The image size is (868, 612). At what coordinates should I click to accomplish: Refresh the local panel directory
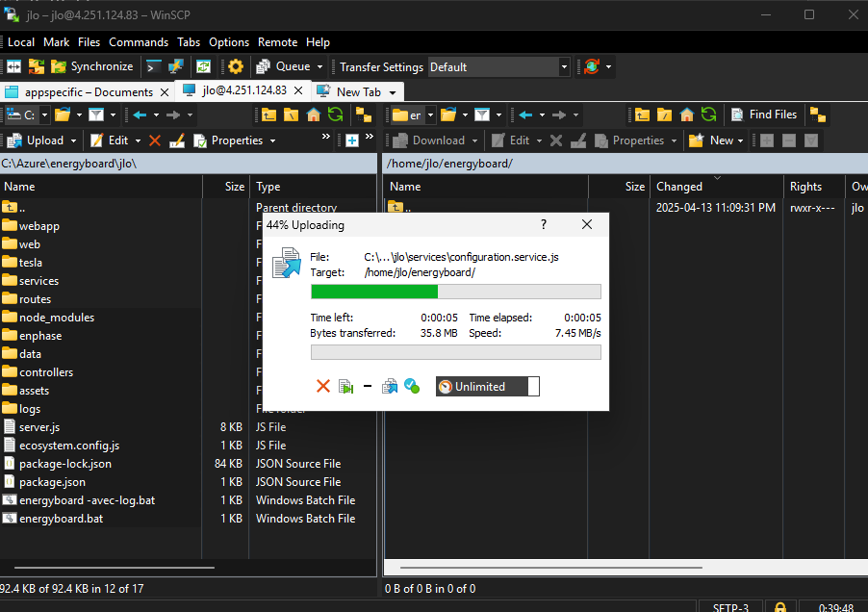click(336, 115)
